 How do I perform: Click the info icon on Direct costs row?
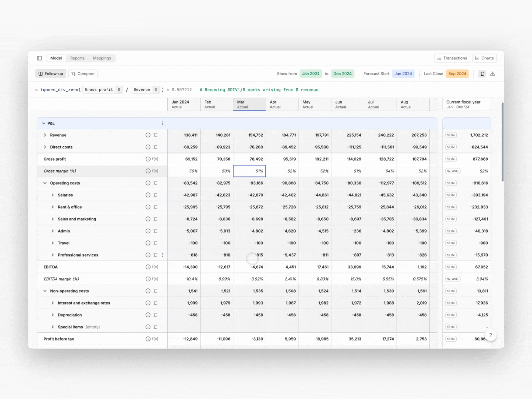point(148,147)
